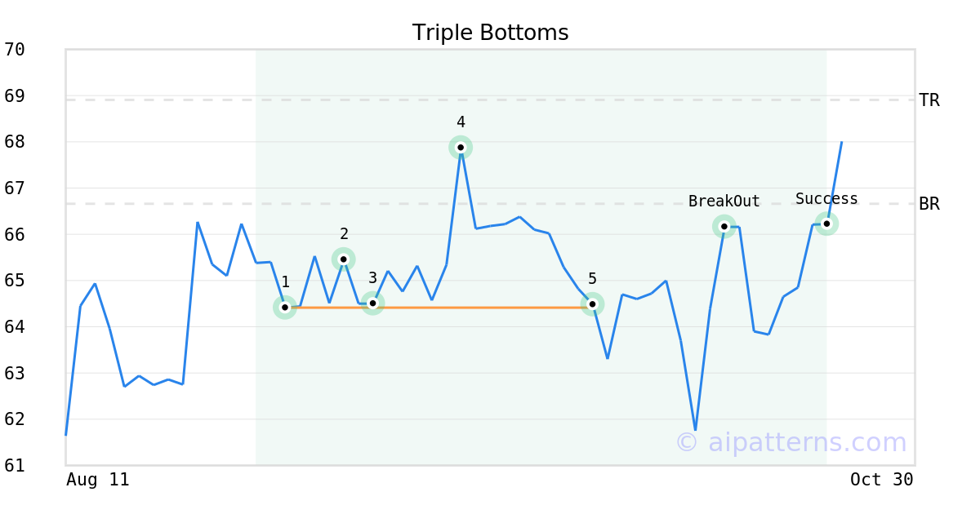Click the TR label on the right

click(929, 100)
